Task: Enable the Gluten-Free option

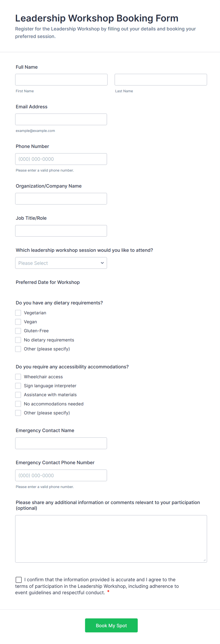Action: tap(18, 331)
